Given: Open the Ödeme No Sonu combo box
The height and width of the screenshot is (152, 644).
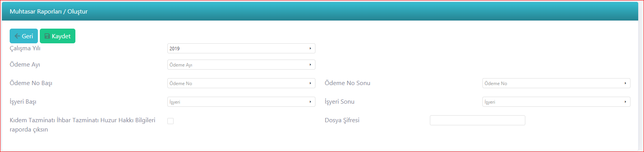Looking at the screenshot, I should (x=556, y=83).
